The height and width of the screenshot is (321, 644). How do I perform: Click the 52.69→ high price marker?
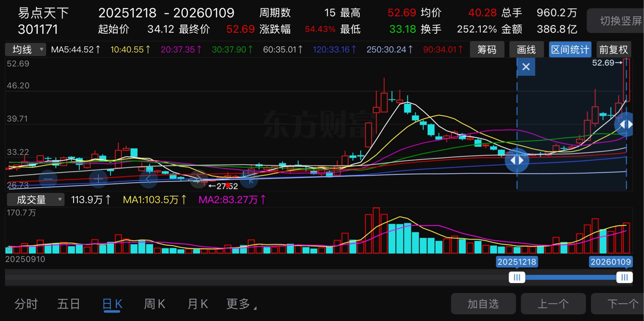coord(607,63)
